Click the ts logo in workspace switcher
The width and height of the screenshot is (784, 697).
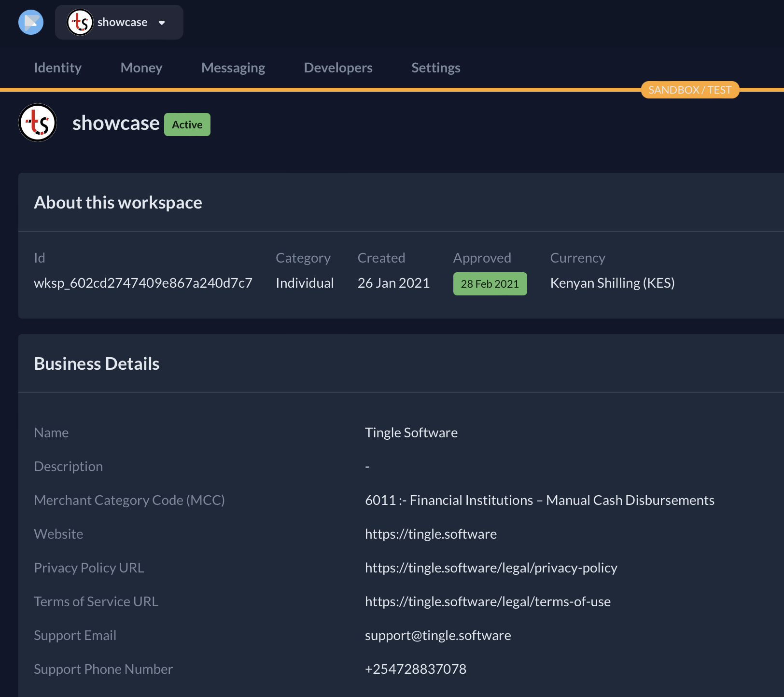point(80,22)
